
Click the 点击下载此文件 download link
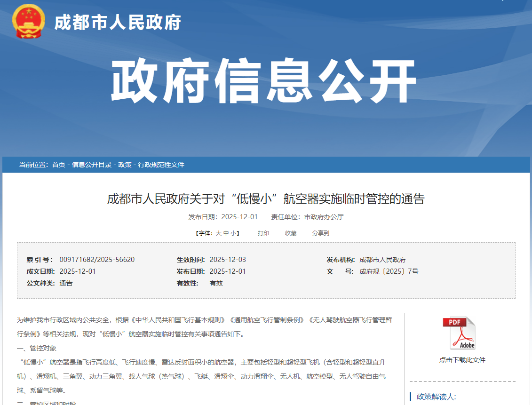coord(462,360)
